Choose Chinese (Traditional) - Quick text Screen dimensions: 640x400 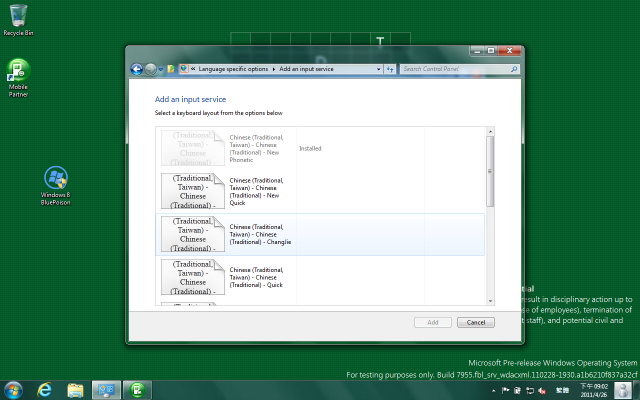256,277
